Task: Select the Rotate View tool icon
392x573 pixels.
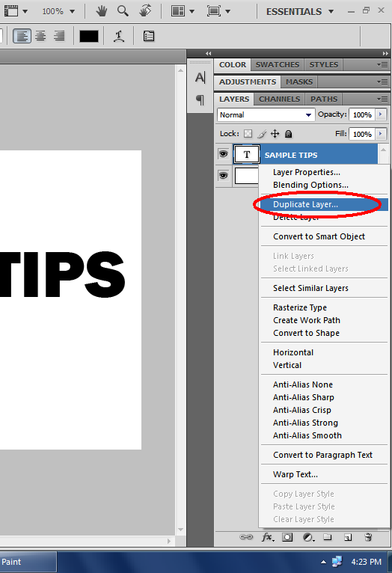Action: click(x=145, y=11)
